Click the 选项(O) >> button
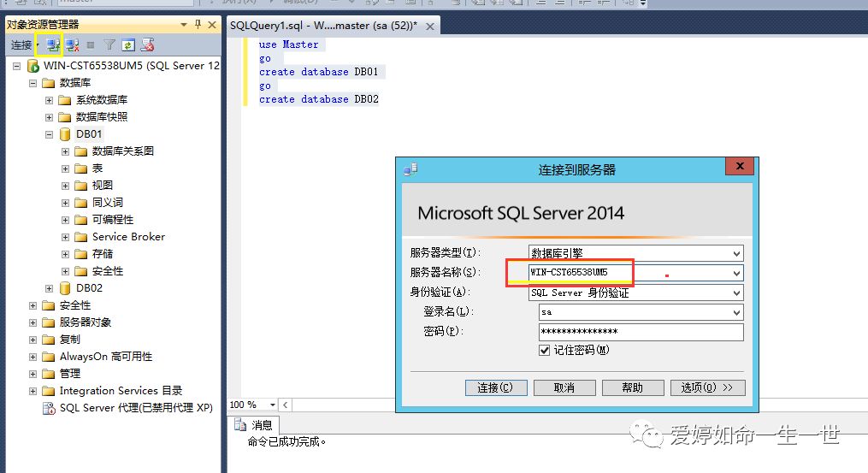Viewport: 868px width, 473px height. click(707, 387)
